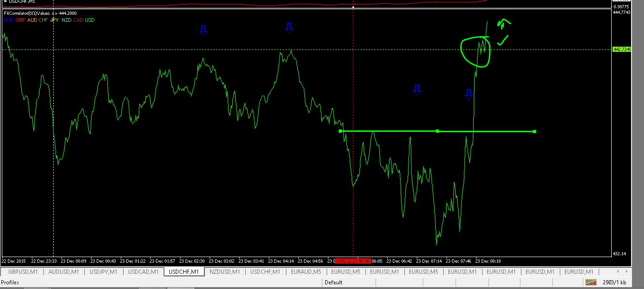Click the 23 Dec 00:09 time label

pyautogui.click(x=74, y=261)
